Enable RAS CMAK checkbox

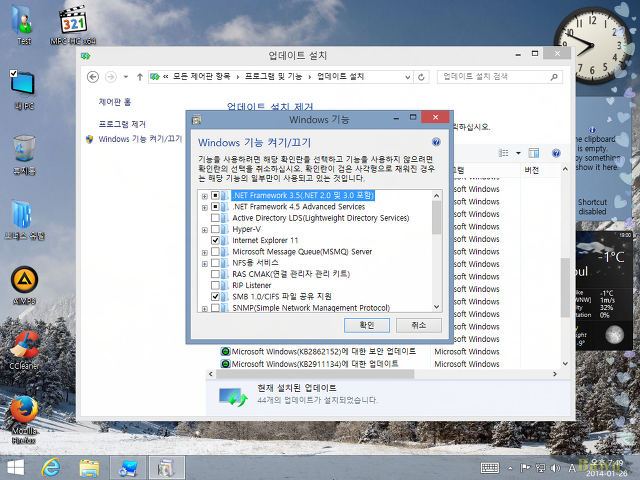point(215,274)
